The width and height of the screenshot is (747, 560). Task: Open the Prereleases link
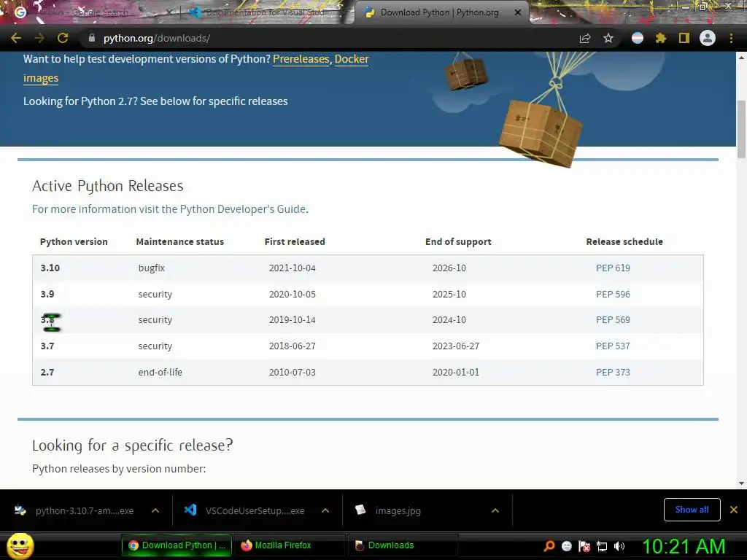(301, 59)
